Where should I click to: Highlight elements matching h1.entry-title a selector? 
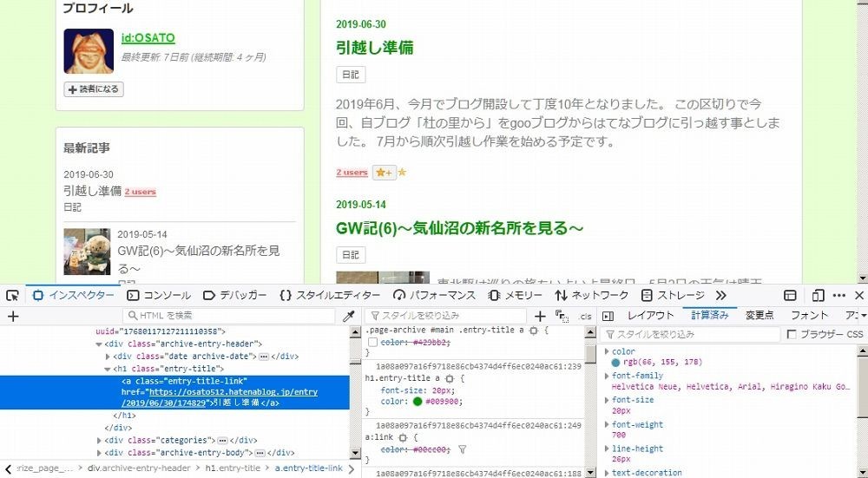click(x=449, y=379)
